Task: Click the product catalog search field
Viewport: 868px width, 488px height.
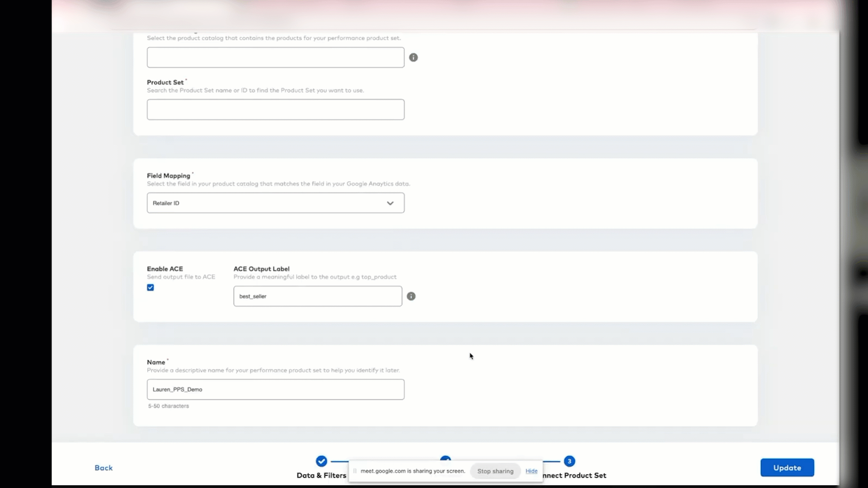Action: coord(275,57)
